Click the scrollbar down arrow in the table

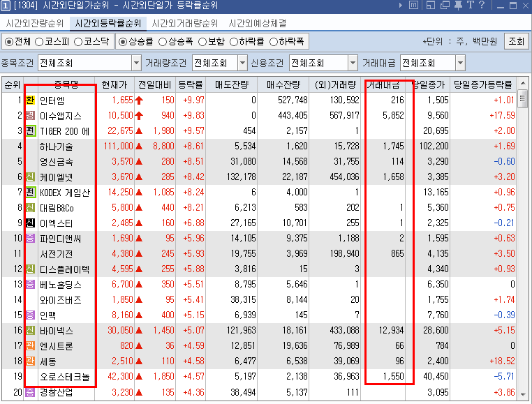coord(523,394)
